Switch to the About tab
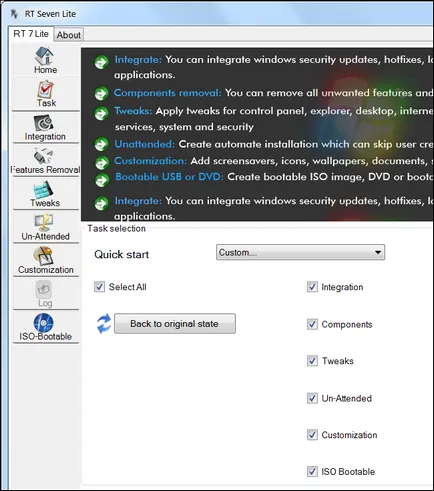This screenshot has height=491, width=434. (x=68, y=35)
